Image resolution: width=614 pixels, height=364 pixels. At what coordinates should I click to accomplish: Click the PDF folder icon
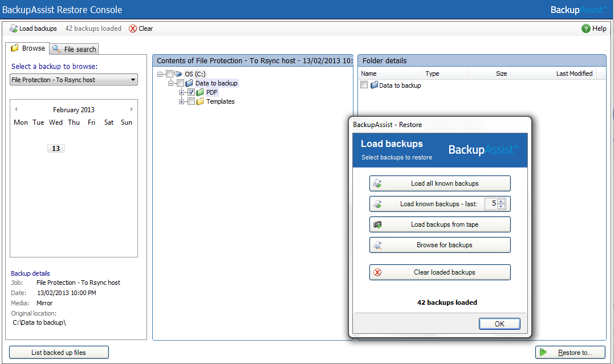coord(200,92)
